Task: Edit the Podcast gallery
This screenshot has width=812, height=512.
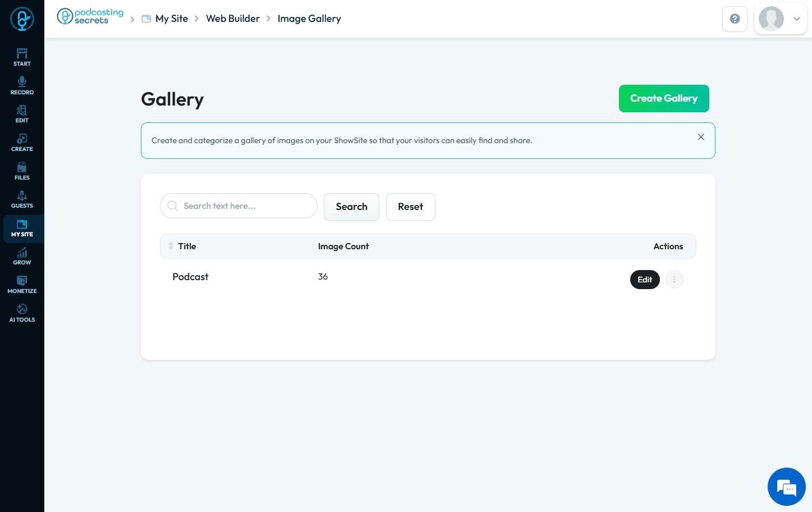Action: [645, 280]
